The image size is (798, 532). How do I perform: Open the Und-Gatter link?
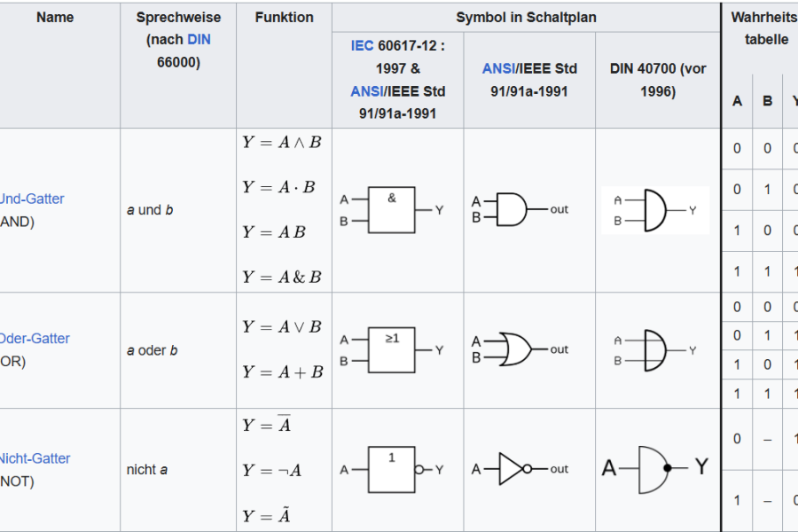click(x=32, y=199)
